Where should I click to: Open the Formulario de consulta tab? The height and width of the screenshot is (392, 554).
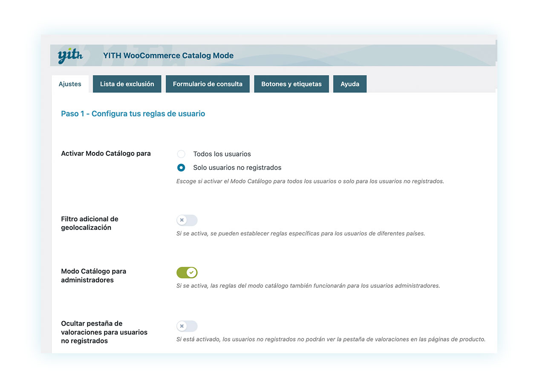coord(208,84)
